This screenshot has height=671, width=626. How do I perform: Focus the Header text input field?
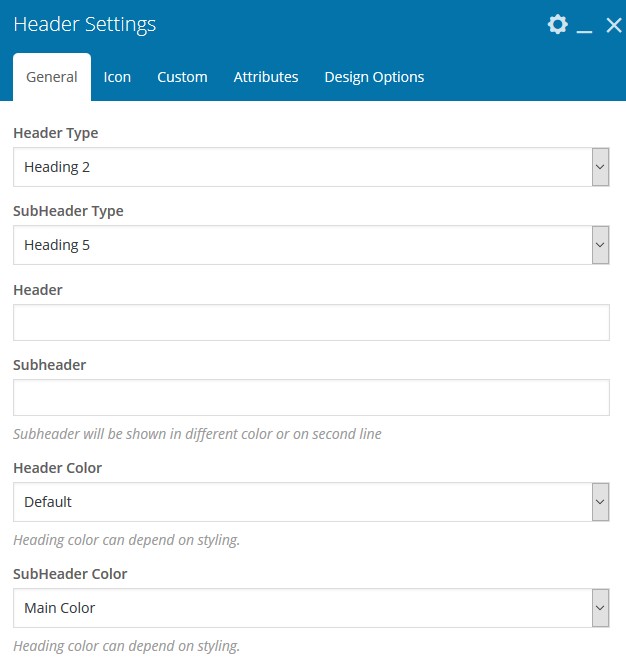[311, 323]
